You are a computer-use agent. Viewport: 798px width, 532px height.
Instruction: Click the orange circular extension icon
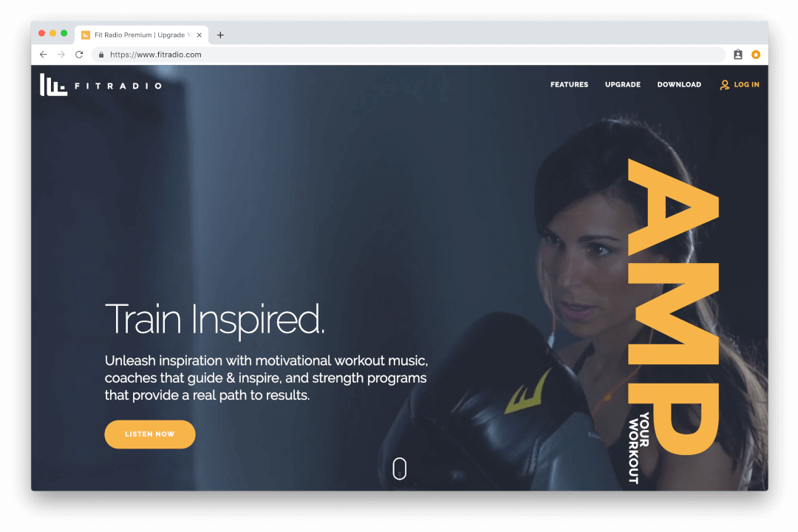click(756, 55)
